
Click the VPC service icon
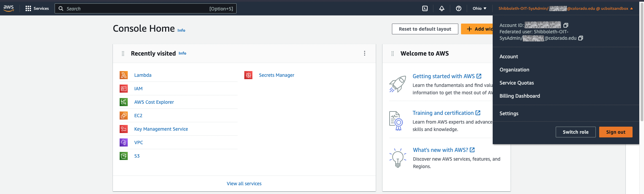pyautogui.click(x=124, y=142)
